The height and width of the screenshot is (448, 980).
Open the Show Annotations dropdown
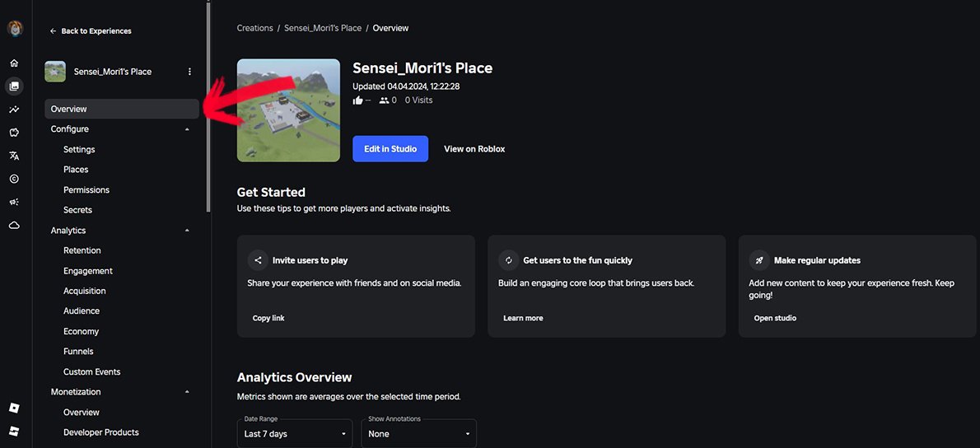(418, 433)
